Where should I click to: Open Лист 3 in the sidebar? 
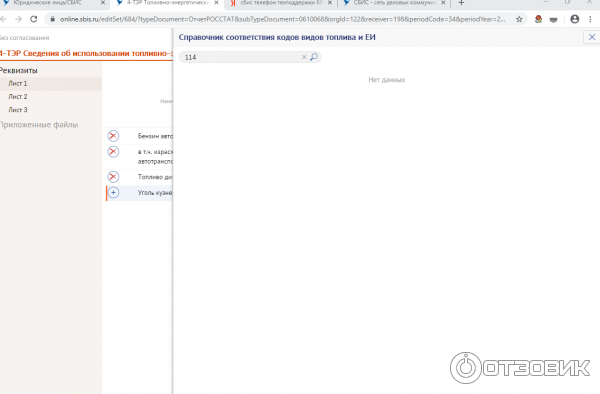click(18, 110)
